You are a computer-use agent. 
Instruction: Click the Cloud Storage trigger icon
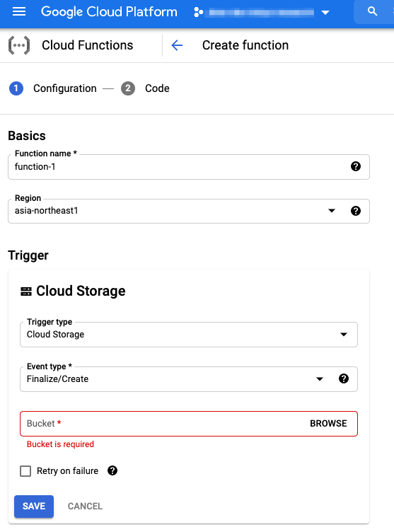tap(26, 291)
